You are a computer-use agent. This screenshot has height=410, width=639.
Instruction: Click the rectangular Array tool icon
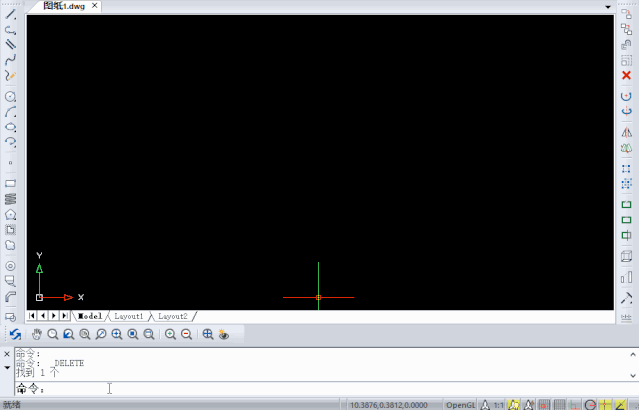[626, 169]
